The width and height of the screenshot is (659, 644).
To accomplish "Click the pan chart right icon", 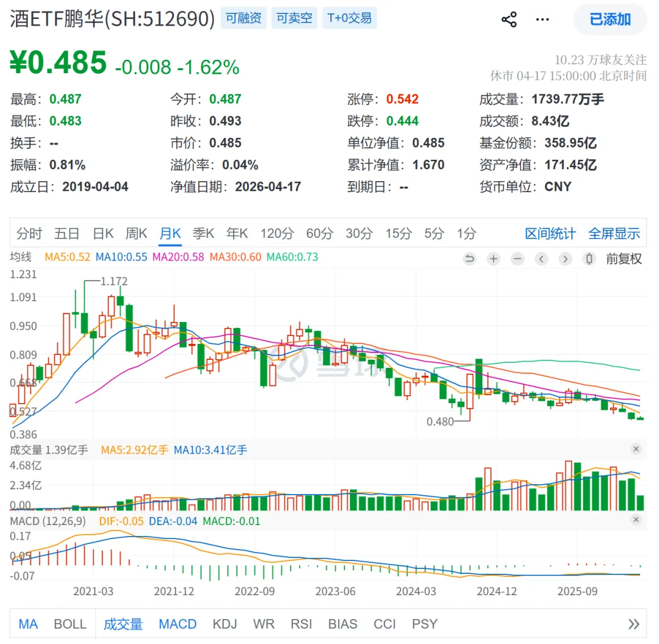I will 565,259.
